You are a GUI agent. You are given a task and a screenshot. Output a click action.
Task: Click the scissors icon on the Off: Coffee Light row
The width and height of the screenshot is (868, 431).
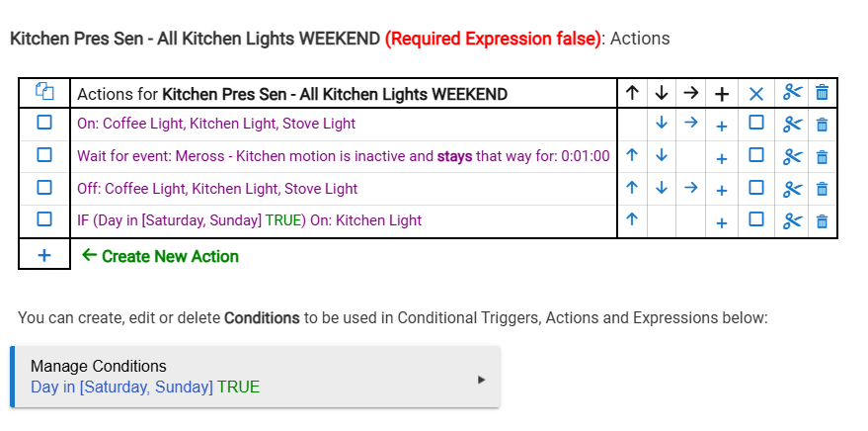click(x=792, y=188)
